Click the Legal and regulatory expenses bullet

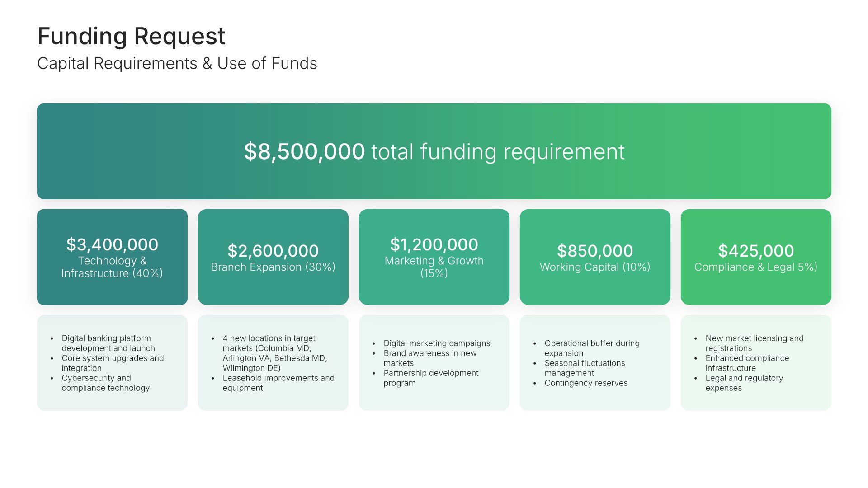coord(744,383)
